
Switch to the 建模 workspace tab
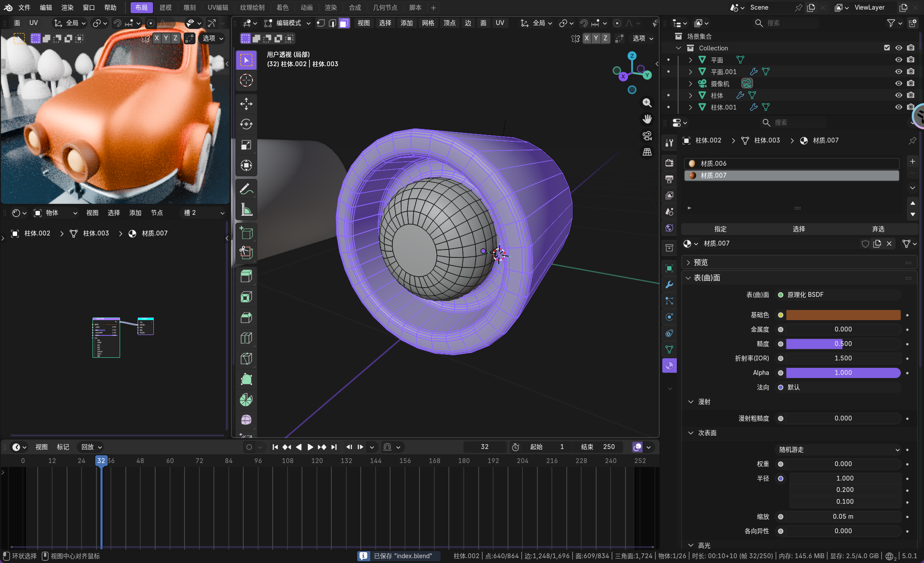click(165, 7)
